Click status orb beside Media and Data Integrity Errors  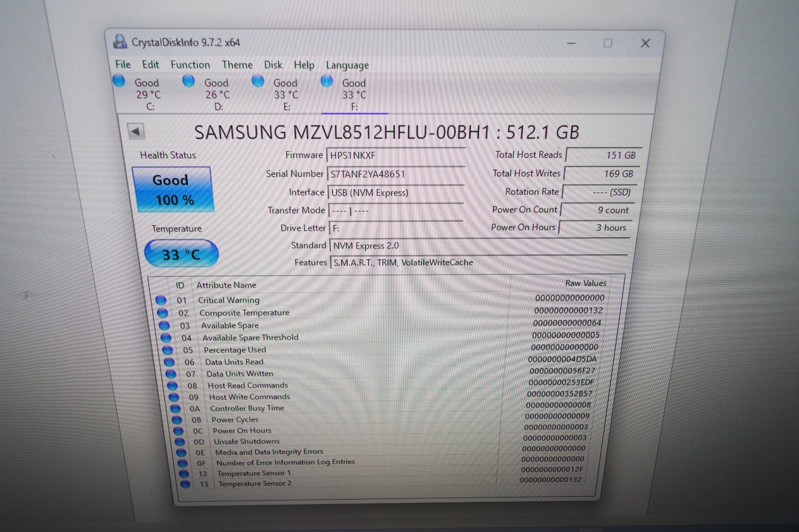181,453
